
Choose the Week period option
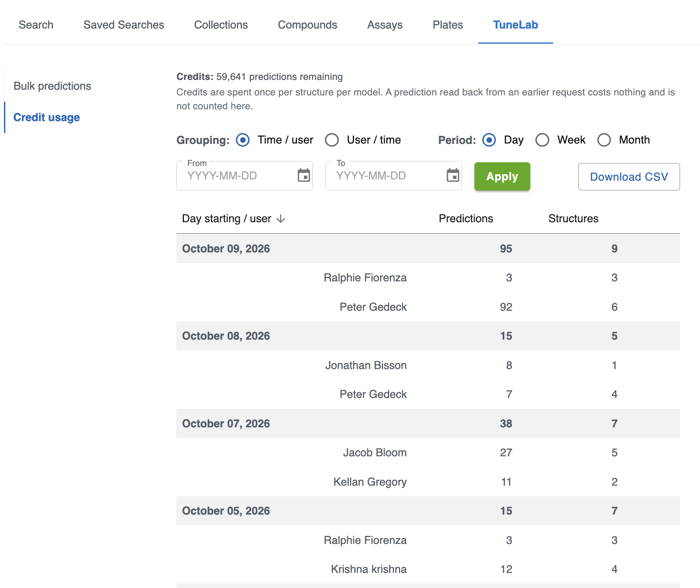click(542, 140)
